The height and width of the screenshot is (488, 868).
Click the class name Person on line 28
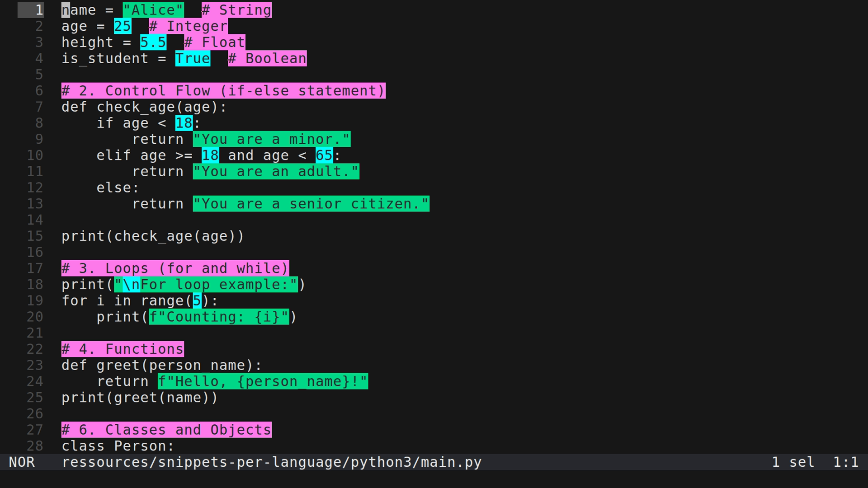click(140, 446)
